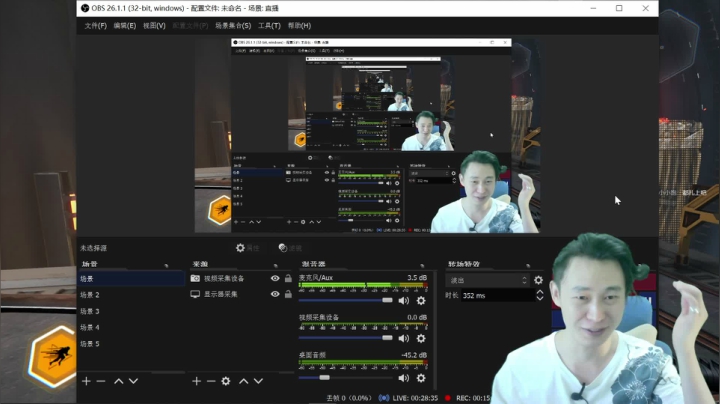Decrease transition duration with down stepper
Image resolution: width=720 pixels, height=404 pixels.
(x=540, y=299)
